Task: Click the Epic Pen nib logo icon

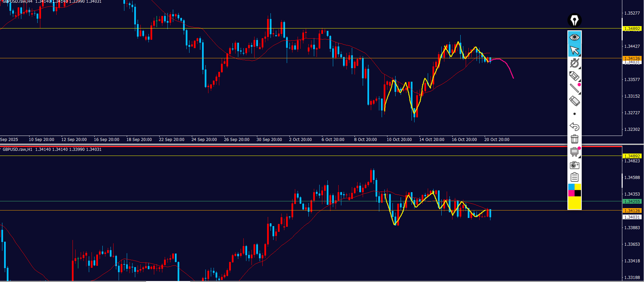Action: (574, 20)
